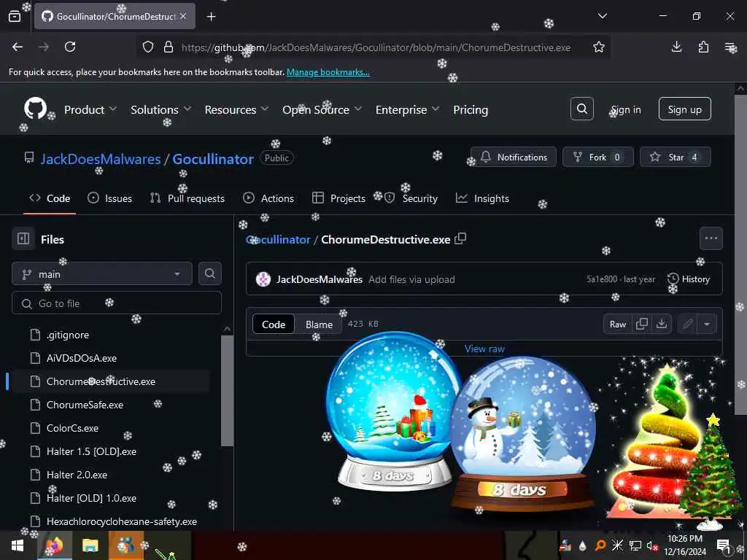Show site security via the padlock icon

(169, 47)
